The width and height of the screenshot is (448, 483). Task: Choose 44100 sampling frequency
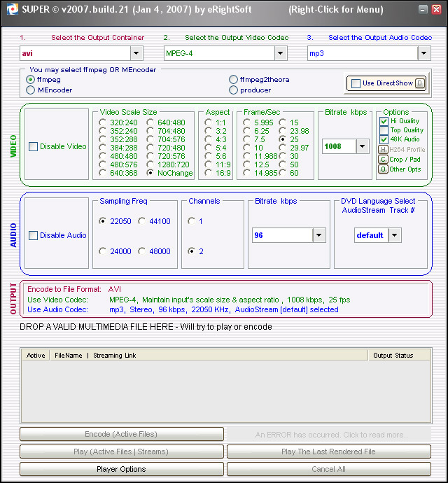[x=142, y=221]
